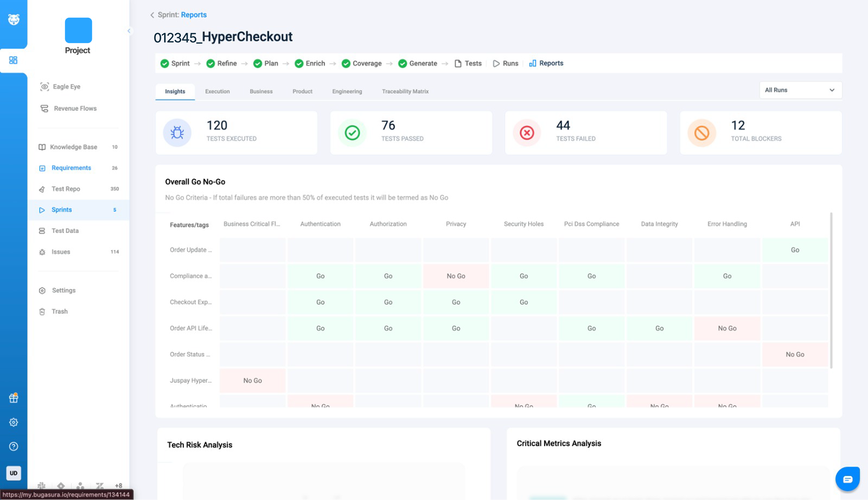
Task: Go to the Generate workflow step
Action: point(418,63)
